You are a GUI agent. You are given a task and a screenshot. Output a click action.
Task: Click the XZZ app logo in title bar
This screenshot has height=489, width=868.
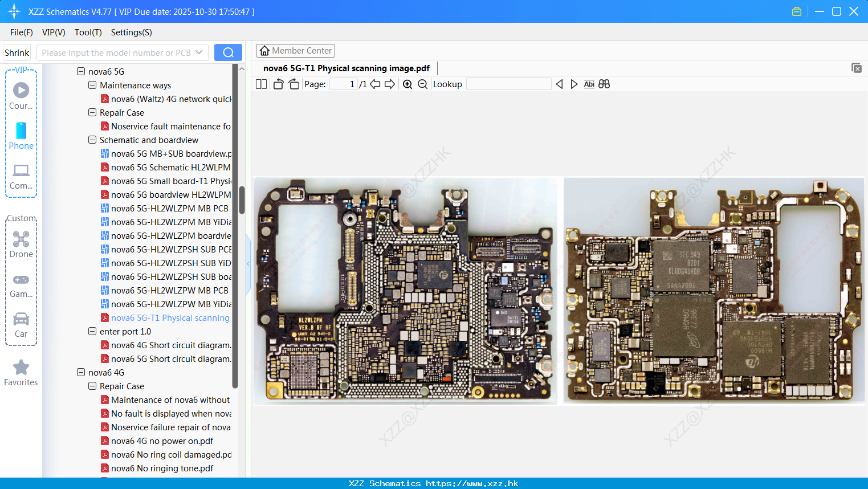(14, 11)
